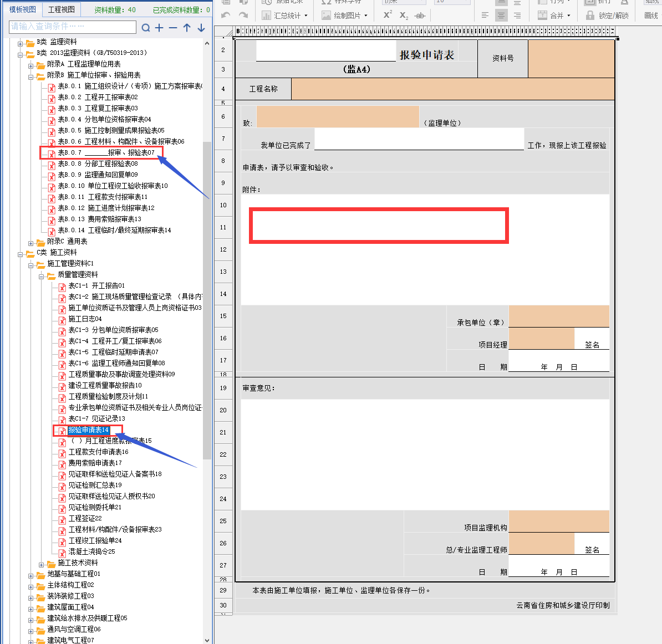Click file icon of 混凝土浇捣令25
Image resolution: width=662 pixels, height=644 pixels.
click(x=62, y=553)
